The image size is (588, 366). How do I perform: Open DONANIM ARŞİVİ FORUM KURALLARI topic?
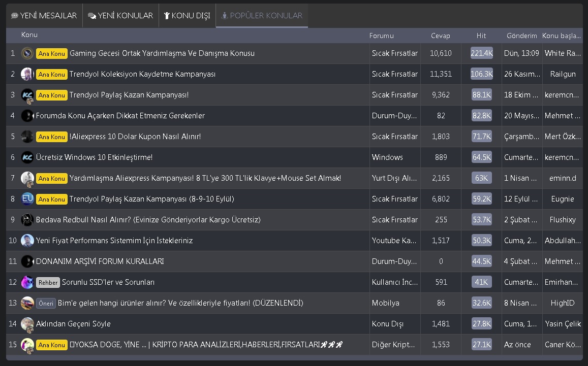pos(100,261)
